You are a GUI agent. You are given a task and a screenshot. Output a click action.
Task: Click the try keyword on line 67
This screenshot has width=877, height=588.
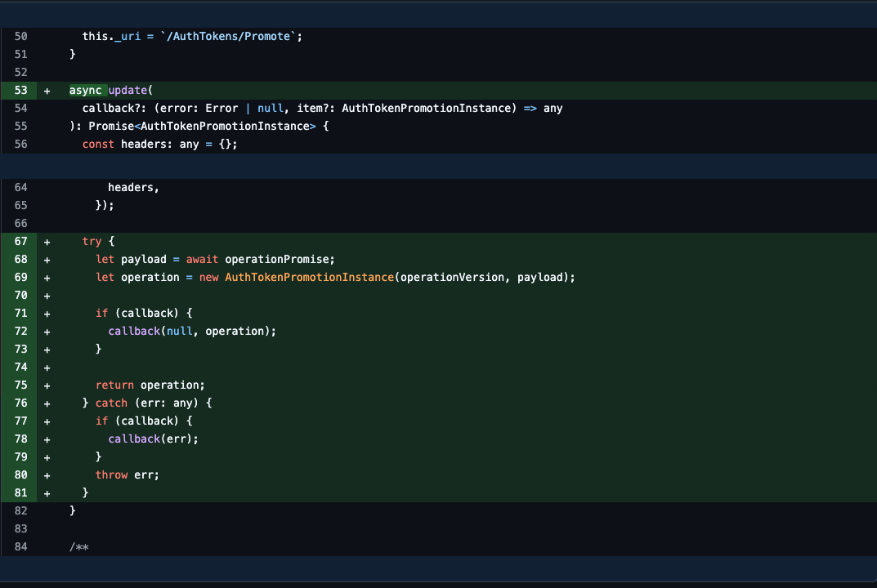(x=92, y=242)
